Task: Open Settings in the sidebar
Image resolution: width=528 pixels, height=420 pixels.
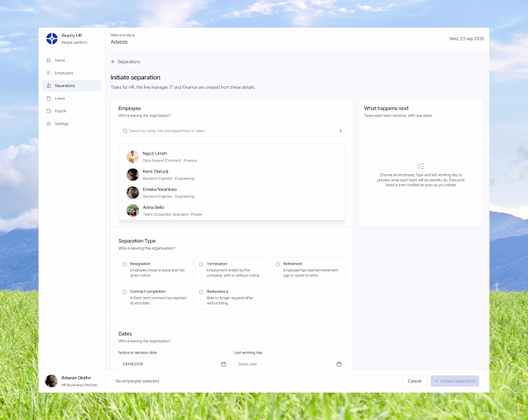Action: tap(72, 124)
